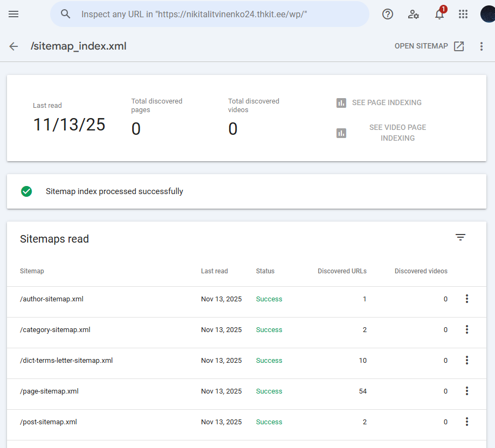Sort by Last read column header
The width and height of the screenshot is (495, 448).
(x=214, y=271)
